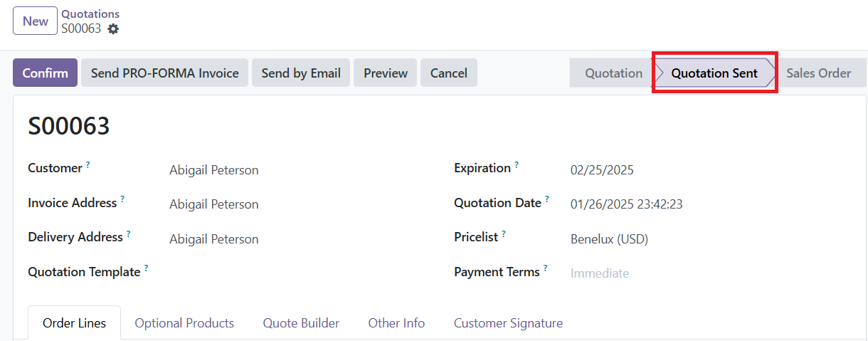
Task: Show the Expiration help question mark
Action: [x=517, y=164]
